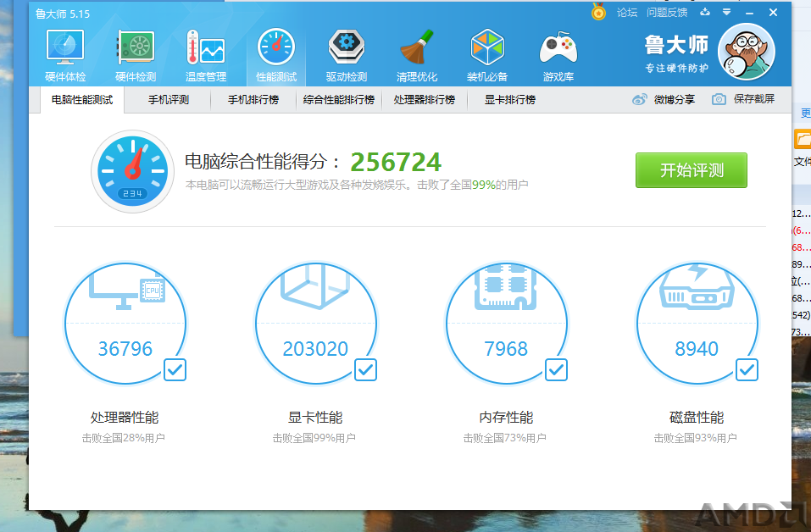Minimize the 鲁大师 window
The height and width of the screenshot is (532, 811).
coord(749,13)
